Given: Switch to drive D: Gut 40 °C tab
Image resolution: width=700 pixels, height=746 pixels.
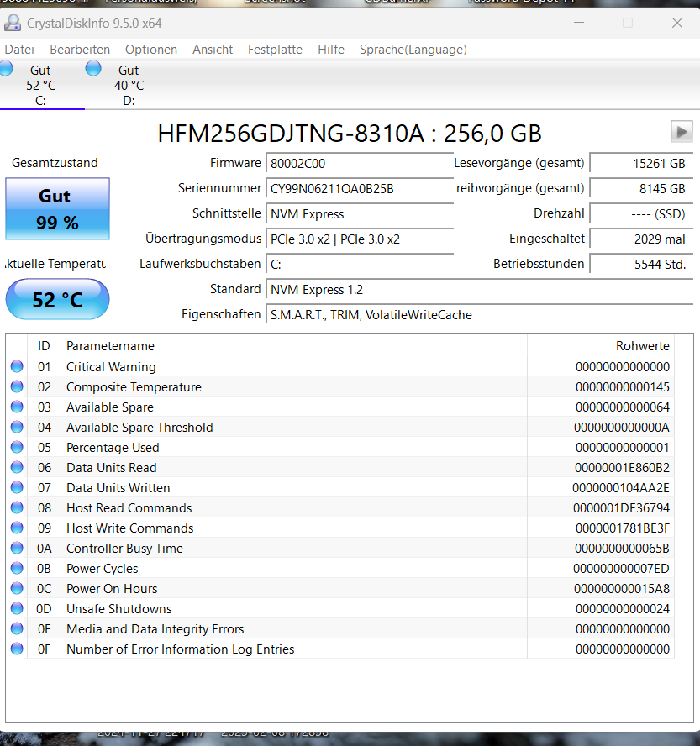Looking at the screenshot, I should (129, 85).
